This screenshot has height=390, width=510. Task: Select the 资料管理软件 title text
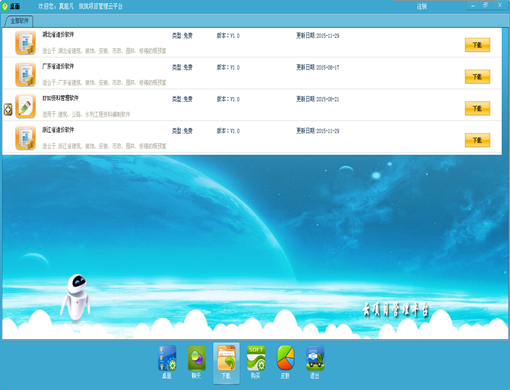pos(60,98)
